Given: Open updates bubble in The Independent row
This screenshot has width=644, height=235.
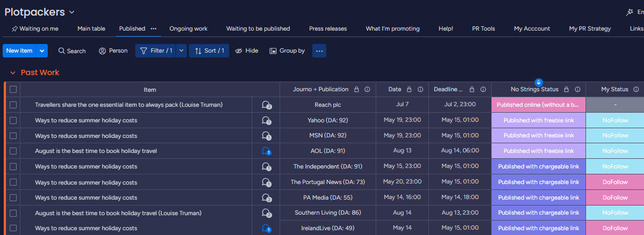Looking at the screenshot, I should coord(266,167).
